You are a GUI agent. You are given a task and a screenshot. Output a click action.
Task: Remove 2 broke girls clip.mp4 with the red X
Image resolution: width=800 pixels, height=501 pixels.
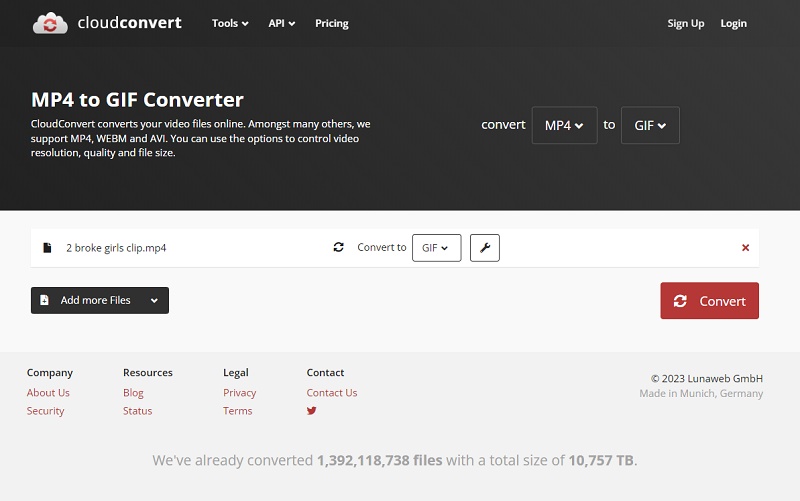click(x=745, y=247)
